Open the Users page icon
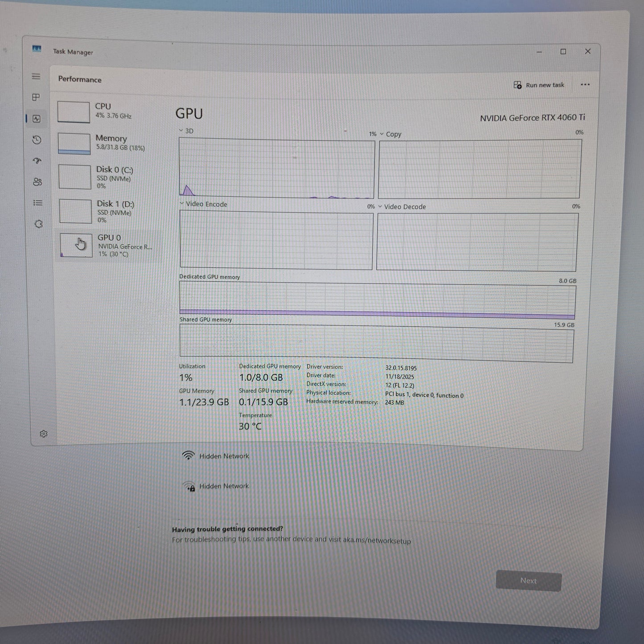The width and height of the screenshot is (644, 644). (x=37, y=182)
